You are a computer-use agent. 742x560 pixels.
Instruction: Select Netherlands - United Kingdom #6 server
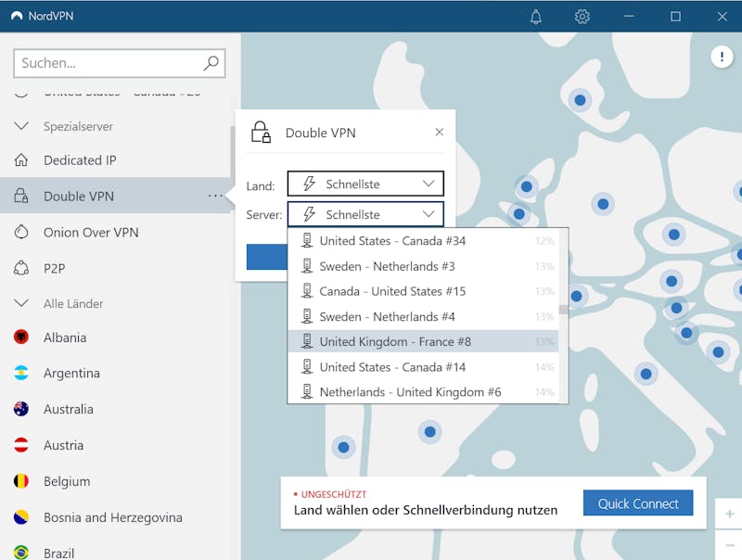pyautogui.click(x=423, y=392)
